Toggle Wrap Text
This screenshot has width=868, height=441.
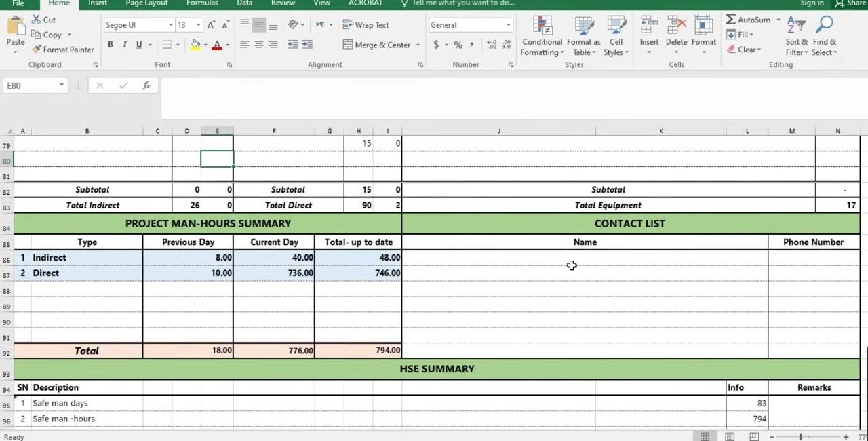366,25
